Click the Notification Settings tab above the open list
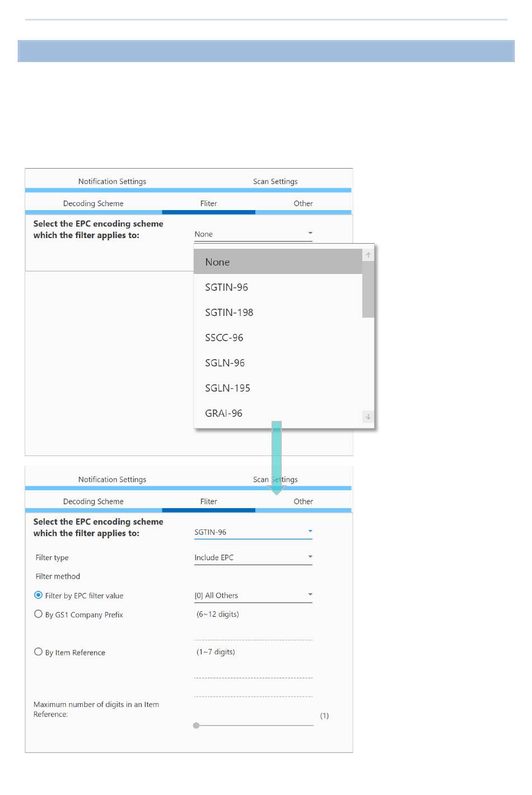The width and height of the screenshot is (532, 795). point(112,182)
